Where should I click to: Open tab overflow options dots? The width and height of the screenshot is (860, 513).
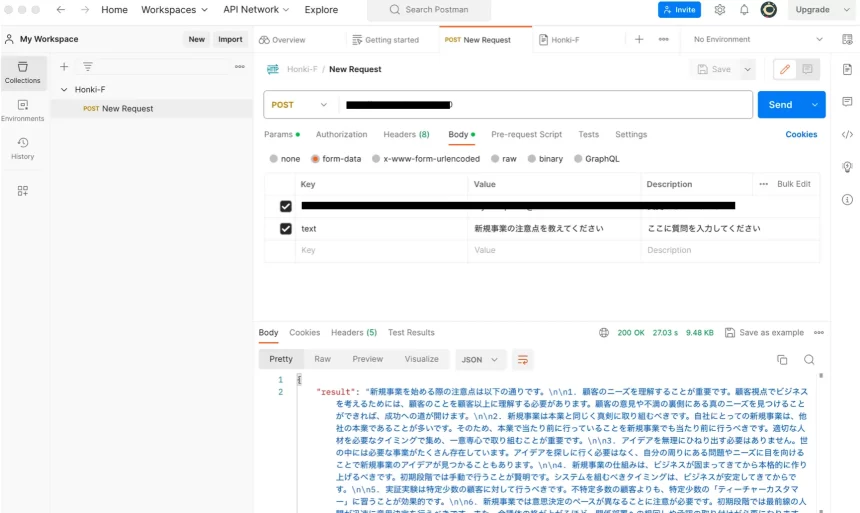tap(664, 40)
